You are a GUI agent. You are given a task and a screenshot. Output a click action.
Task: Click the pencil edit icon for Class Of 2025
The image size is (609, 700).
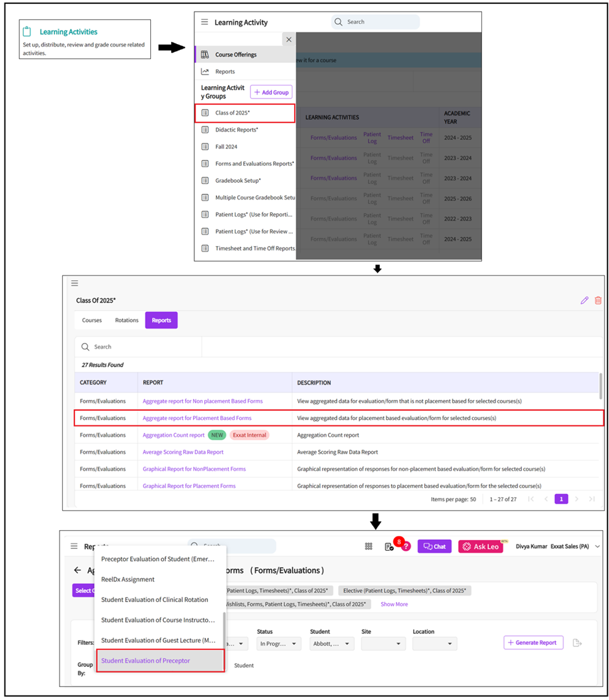[x=584, y=301]
